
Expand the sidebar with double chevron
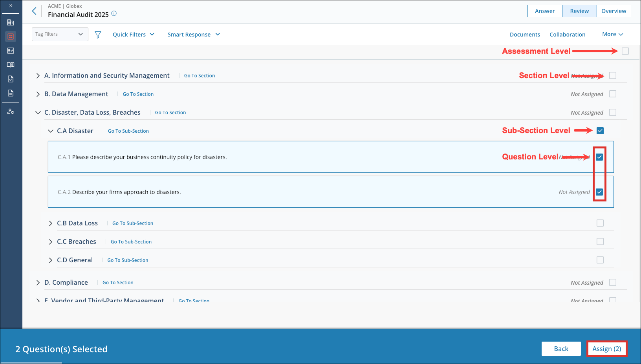coord(11,5)
